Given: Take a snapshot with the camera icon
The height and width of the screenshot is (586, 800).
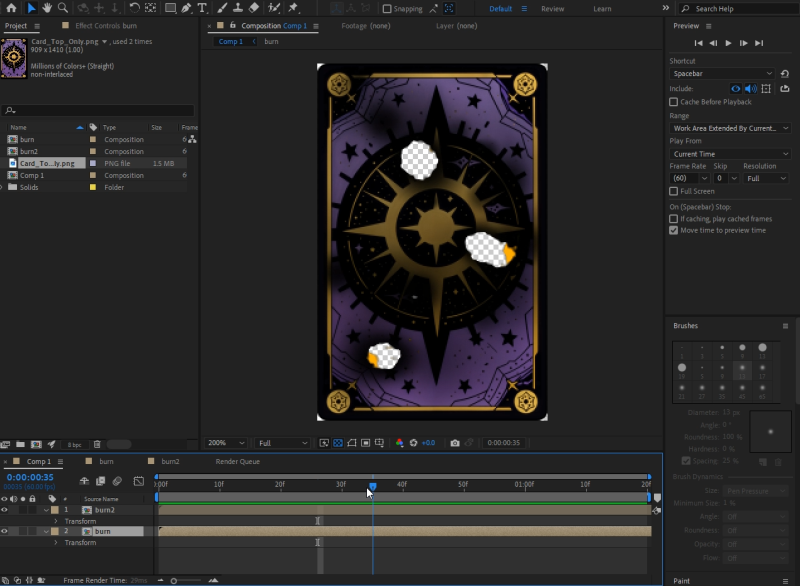Looking at the screenshot, I should point(455,443).
